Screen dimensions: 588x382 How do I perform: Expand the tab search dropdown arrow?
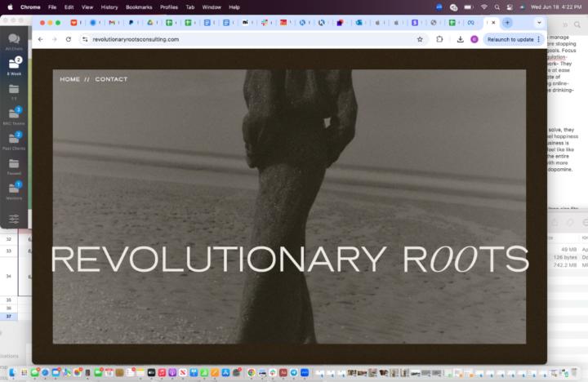click(539, 23)
